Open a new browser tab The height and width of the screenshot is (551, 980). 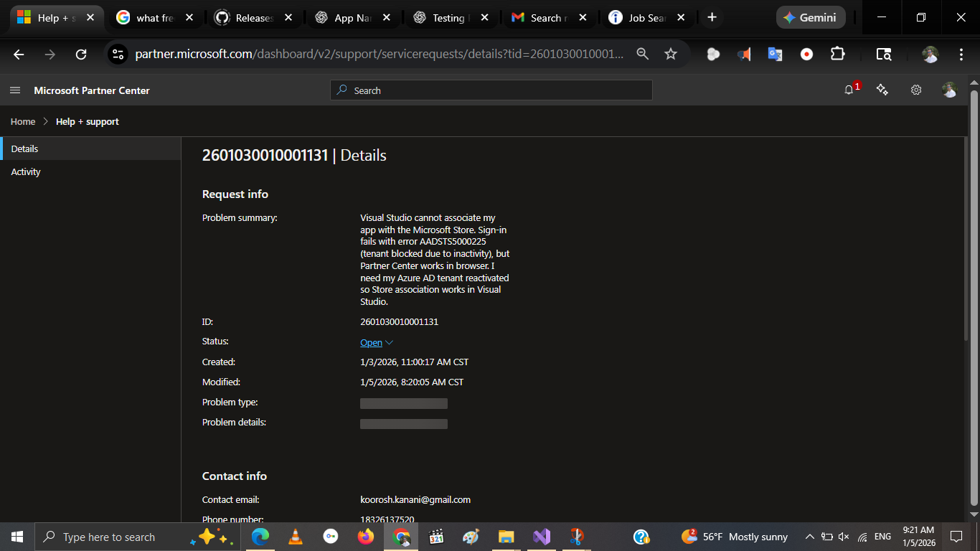click(x=712, y=17)
